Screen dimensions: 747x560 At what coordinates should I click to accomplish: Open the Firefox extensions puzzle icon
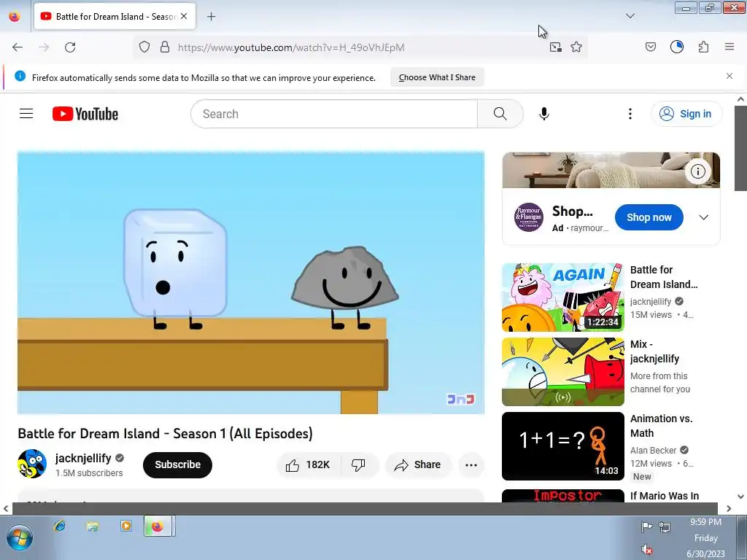pyautogui.click(x=703, y=47)
